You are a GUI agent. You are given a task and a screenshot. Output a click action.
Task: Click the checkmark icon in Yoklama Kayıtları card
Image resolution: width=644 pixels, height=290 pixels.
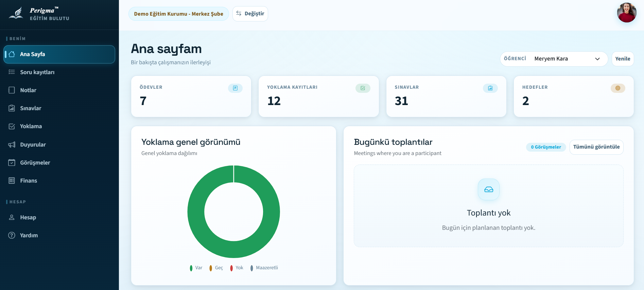coord(363,88)
